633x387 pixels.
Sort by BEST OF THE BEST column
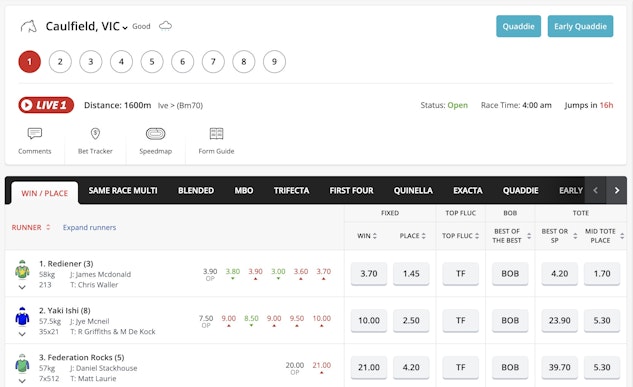511,236
